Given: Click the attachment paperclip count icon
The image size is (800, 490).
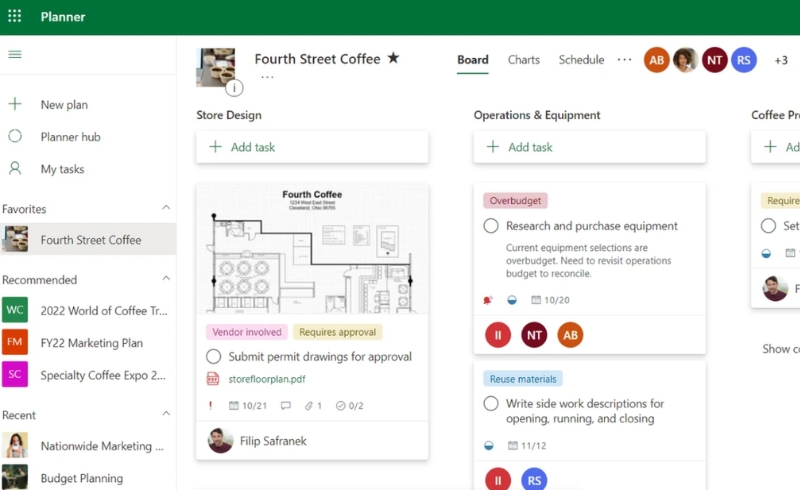Looking at the screenshot, I should pyautogui.click(x=309, y=406).
